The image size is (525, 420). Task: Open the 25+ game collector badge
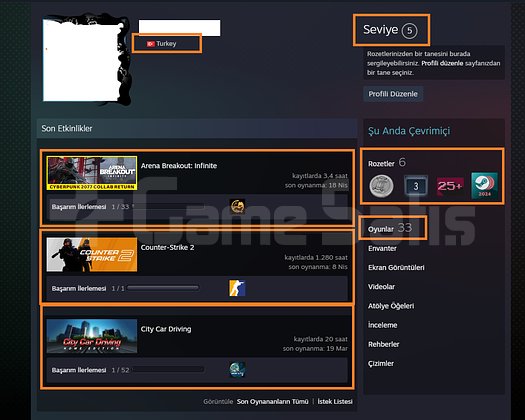[450, 186]
